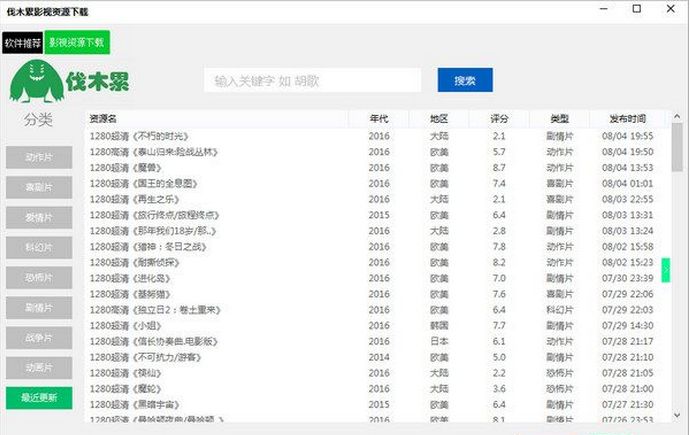Select the 爱情片 category
This screenshot has height=435, width=690.
pyautogui.click(x=39, y=217)
